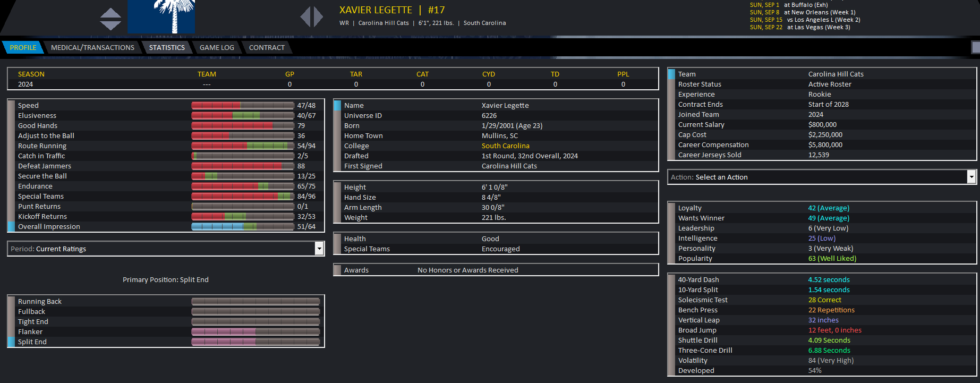Click the Loyalty value 42 (Average)

[x=829, y=208]
